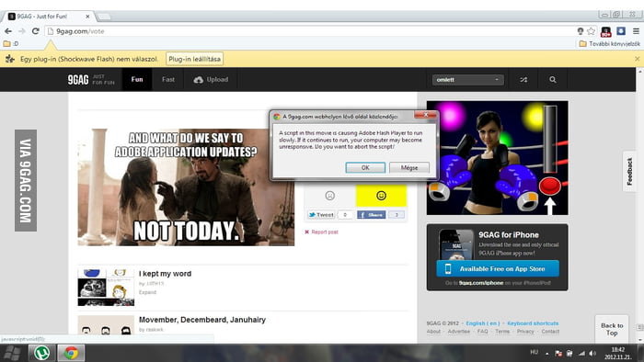The image size is (644, 362).
Task: Vote down with the sad face icon
Action: click(x=329, y=196)
